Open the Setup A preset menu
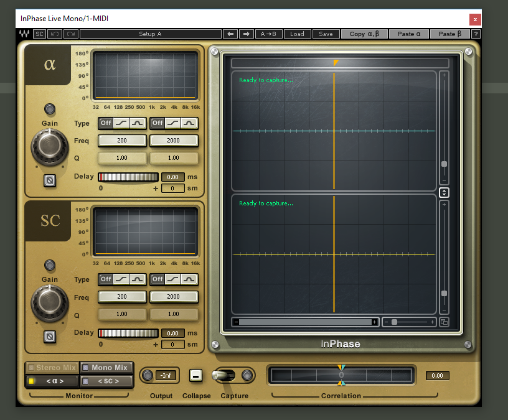This screenshot has width=508, height=420. 150,34
